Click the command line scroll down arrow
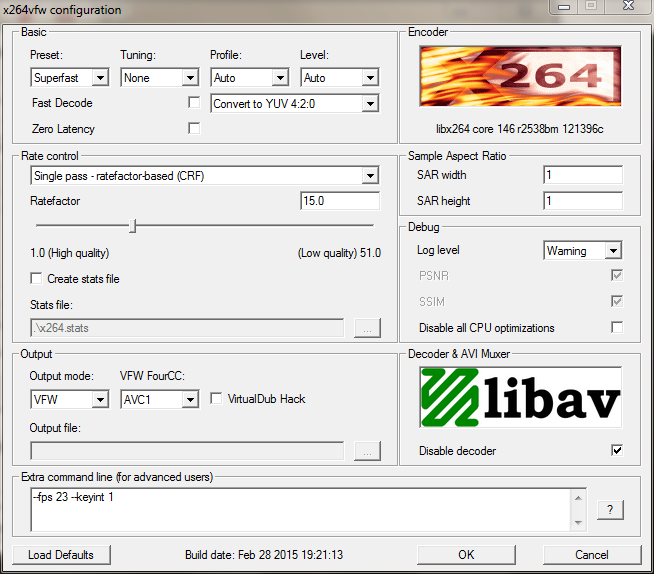This screenshot has width=654, height=574. (578, 522)
